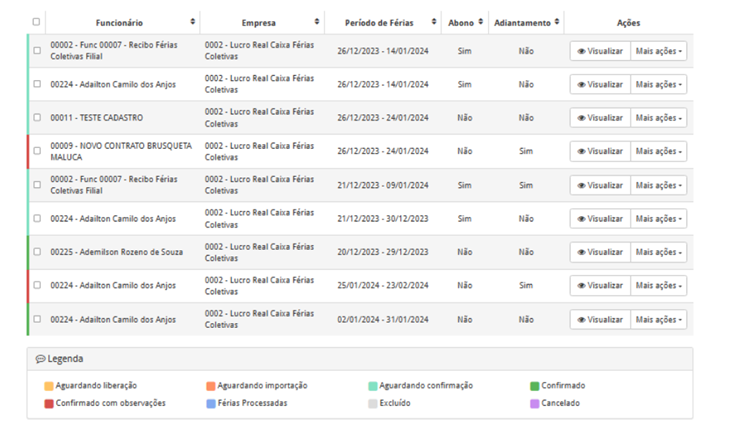Click Visualizar for 25/01/2024 - 23/02/2024 period
This screenshot has height=440, width=731.
(600, 286)
